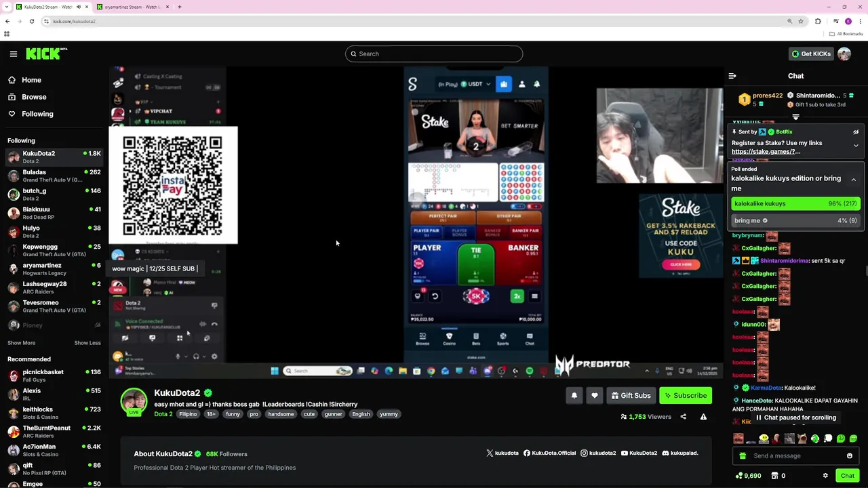
Task: Select bring me poll option
Action: pos(795,220)
